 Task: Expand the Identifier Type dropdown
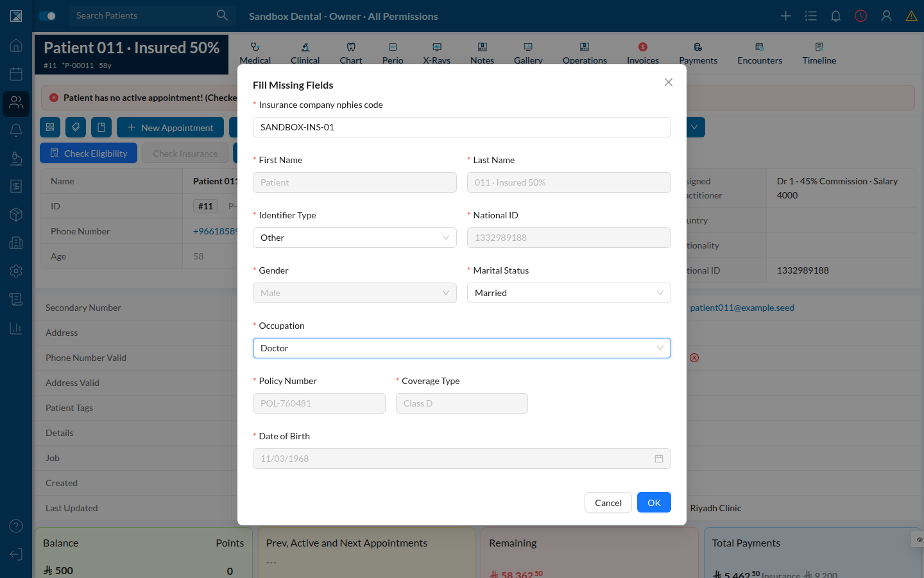coord(355,238)
